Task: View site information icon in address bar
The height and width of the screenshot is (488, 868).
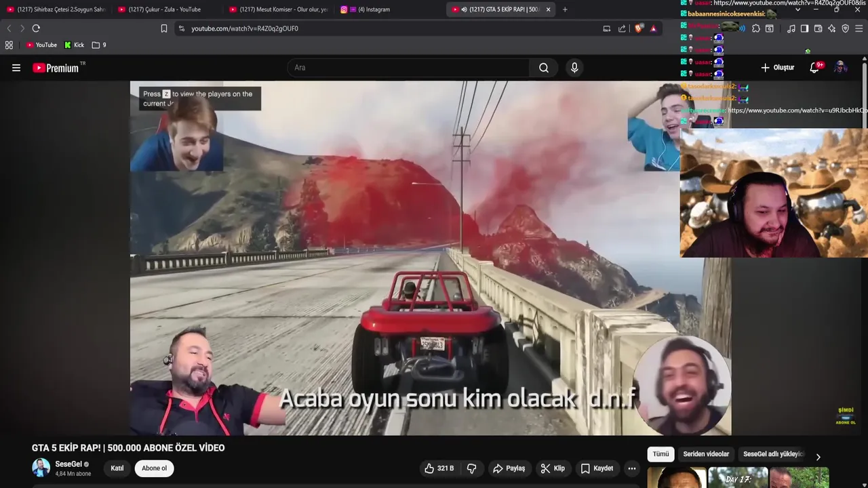Action: (182, 28)
